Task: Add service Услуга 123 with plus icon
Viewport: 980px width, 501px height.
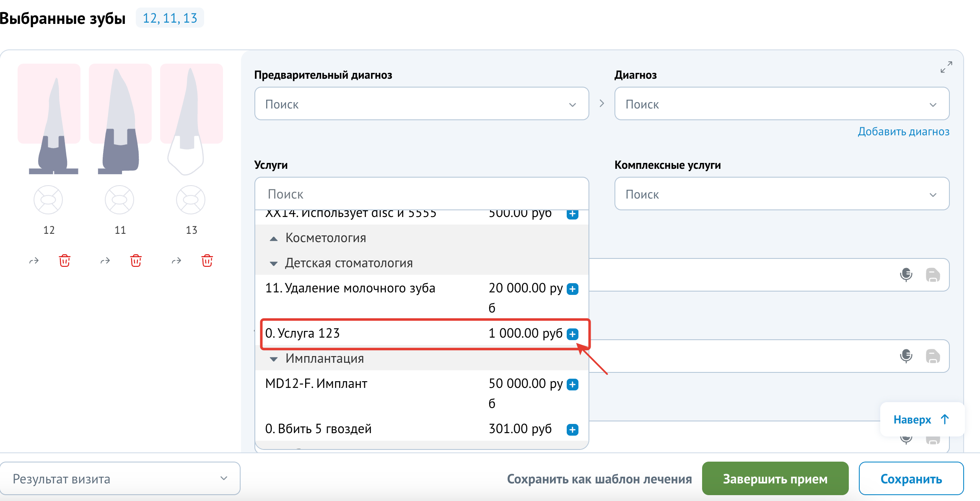Action: (573, 334)
